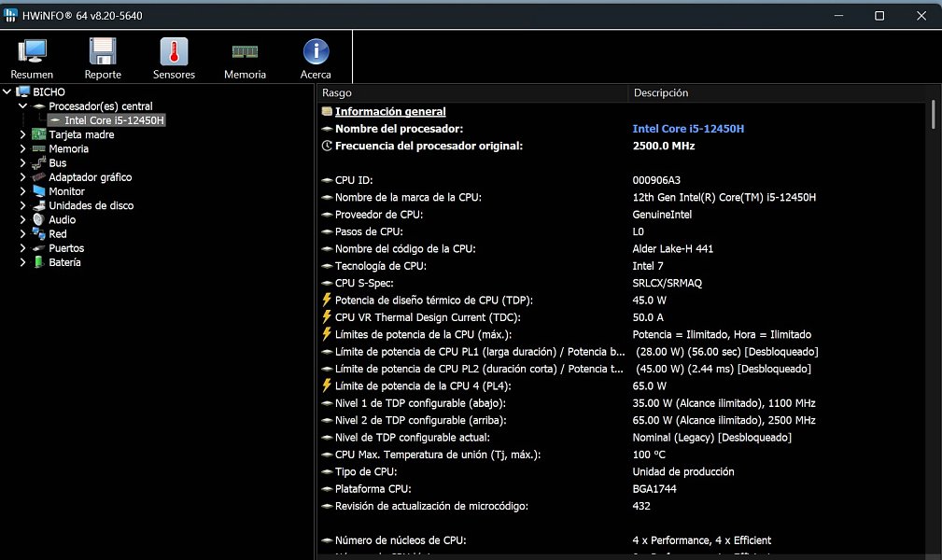Screen dimensions: 942x560
Task: Expand the Monitor tree node
Action: (22, 191)
